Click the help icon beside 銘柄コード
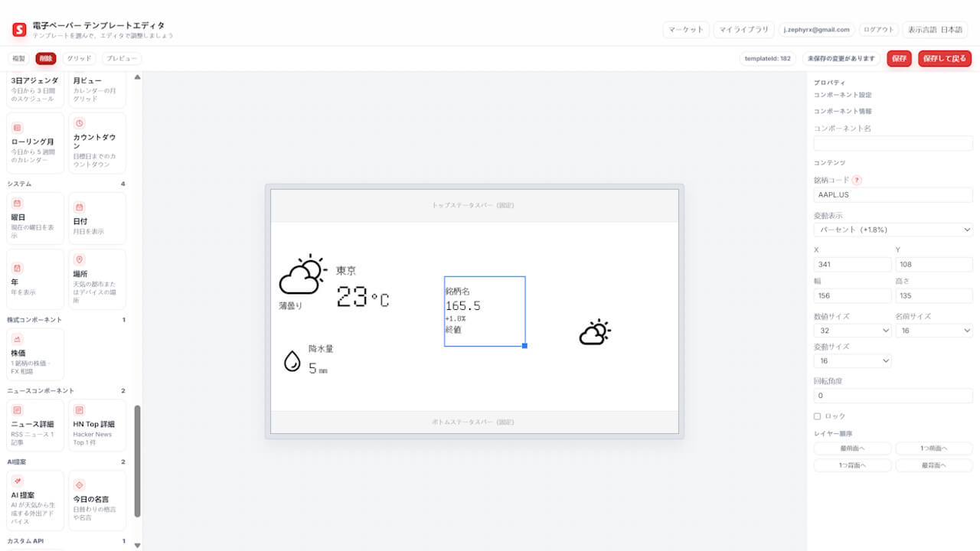The height and width of the screenshot is (551, 980). [857, 181]
